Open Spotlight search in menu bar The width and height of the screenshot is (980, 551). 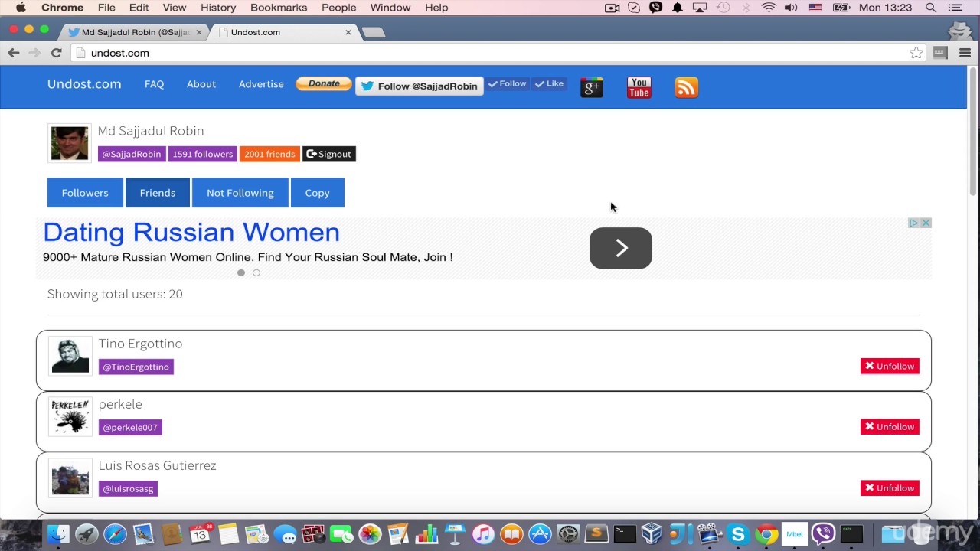931,8
